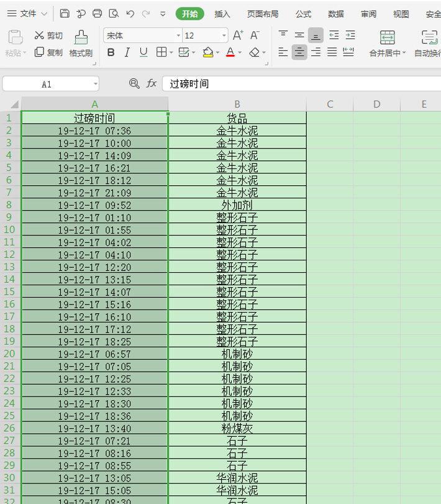The height and width of the screenshot is (504, 441).
Task: Click the increase indent icon
Action: point(350,35)
